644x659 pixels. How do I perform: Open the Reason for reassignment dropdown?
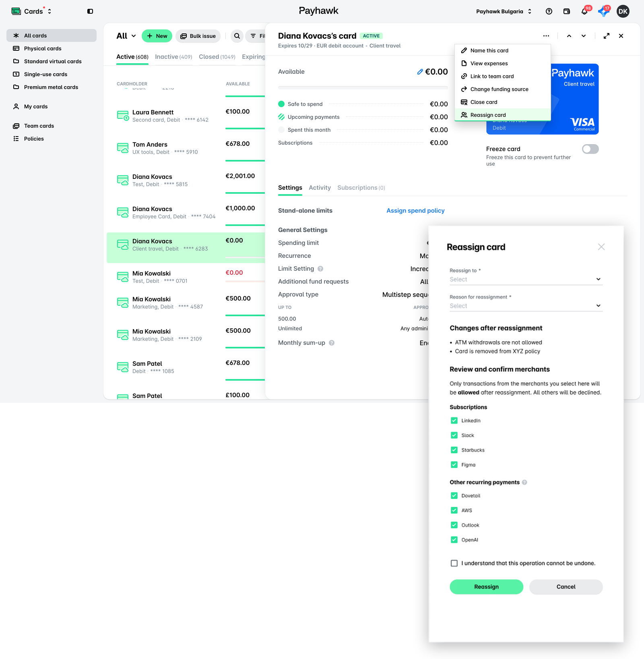coord(526,306)
